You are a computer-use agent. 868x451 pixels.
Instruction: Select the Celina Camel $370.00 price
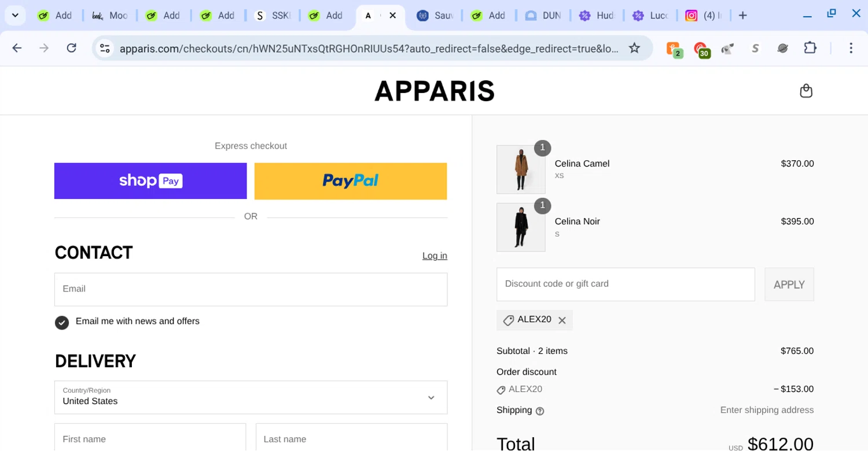[x=797, y=164]
